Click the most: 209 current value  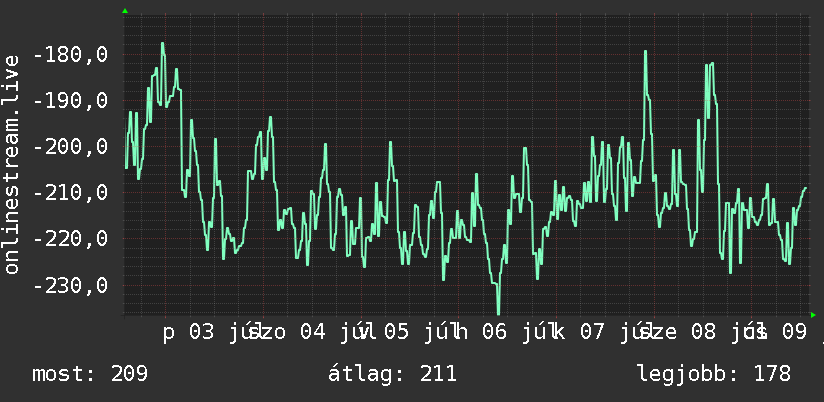[x=90, y=374]
